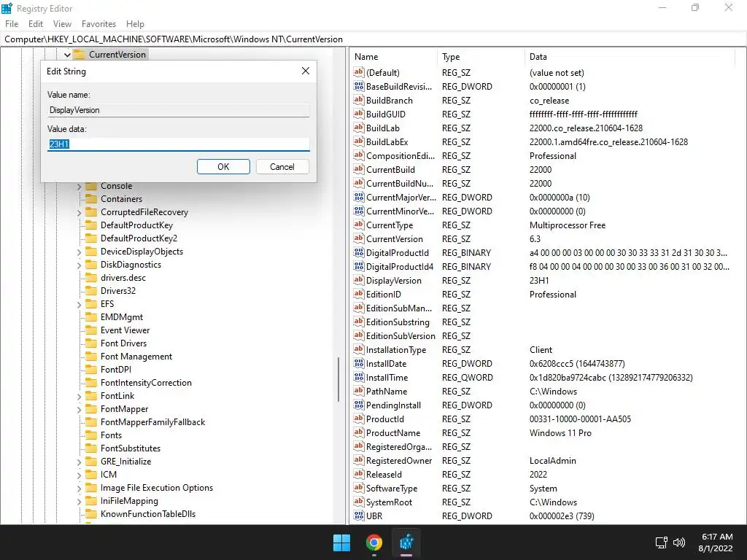747x560 pixels.
Task: Expand the GRE_Initialize key
Action: pos(79,462)
